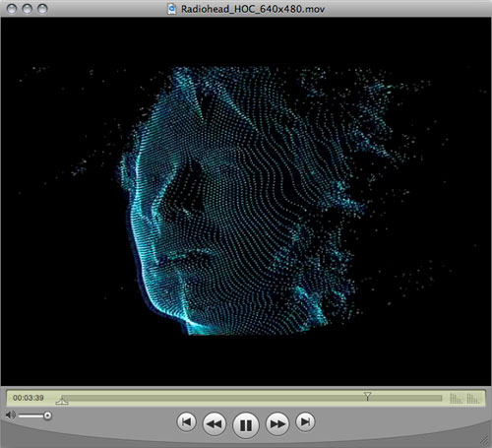Click the video frame showing point-cloud face
This screenshot has width=492, height=448.
246,202
